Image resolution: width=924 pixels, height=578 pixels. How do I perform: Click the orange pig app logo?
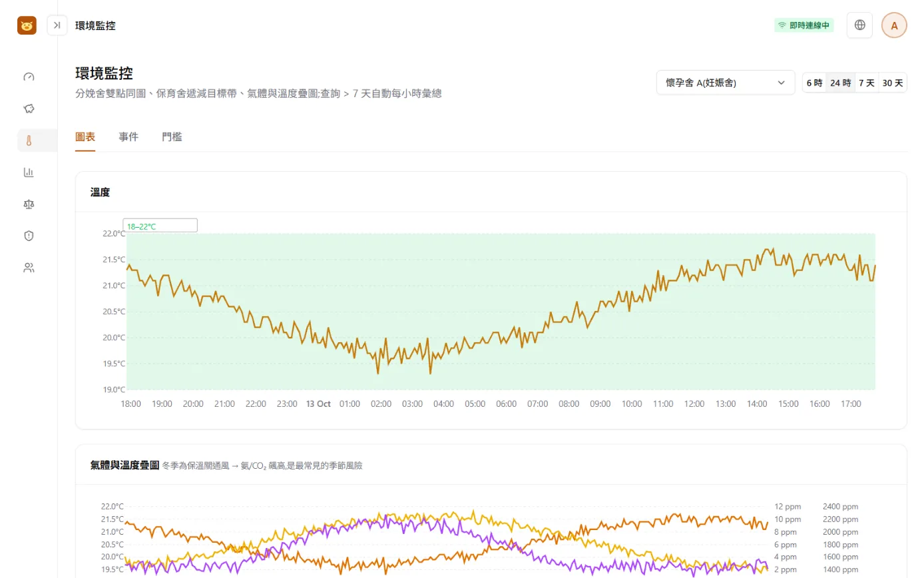27,25
